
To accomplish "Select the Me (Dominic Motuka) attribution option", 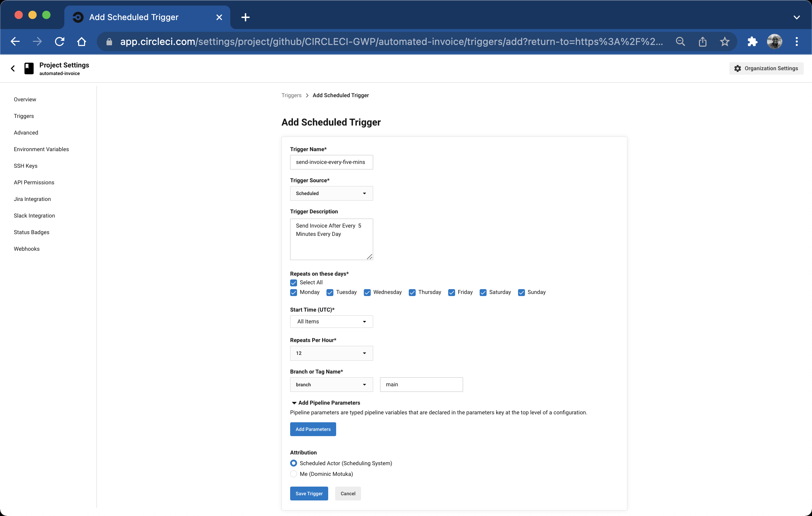I will 293,474.
